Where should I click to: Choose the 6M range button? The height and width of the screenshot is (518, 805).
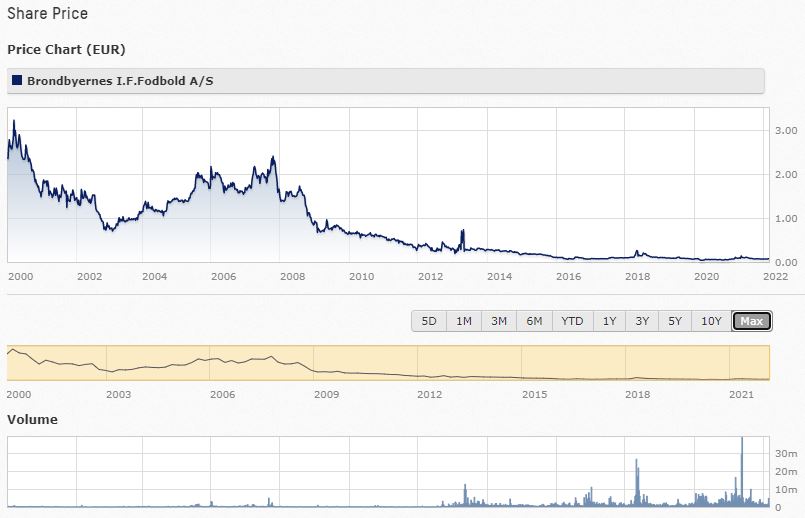534,321
